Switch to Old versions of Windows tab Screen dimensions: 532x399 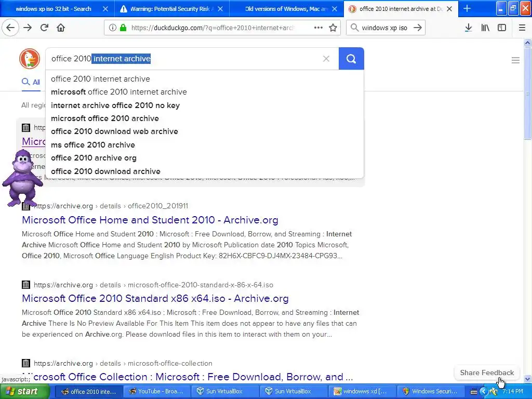pyautogui.click(x=286, y=9)
